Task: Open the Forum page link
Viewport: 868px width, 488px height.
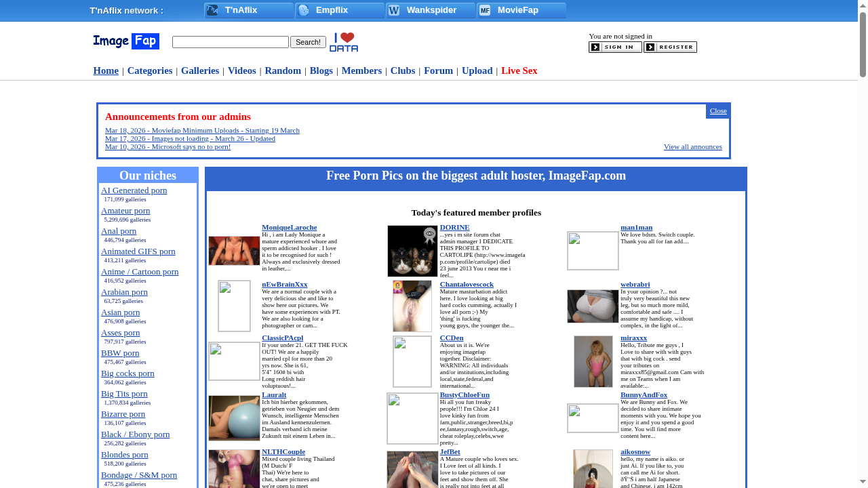Action: pyautogui.click(x=438, y=70)
